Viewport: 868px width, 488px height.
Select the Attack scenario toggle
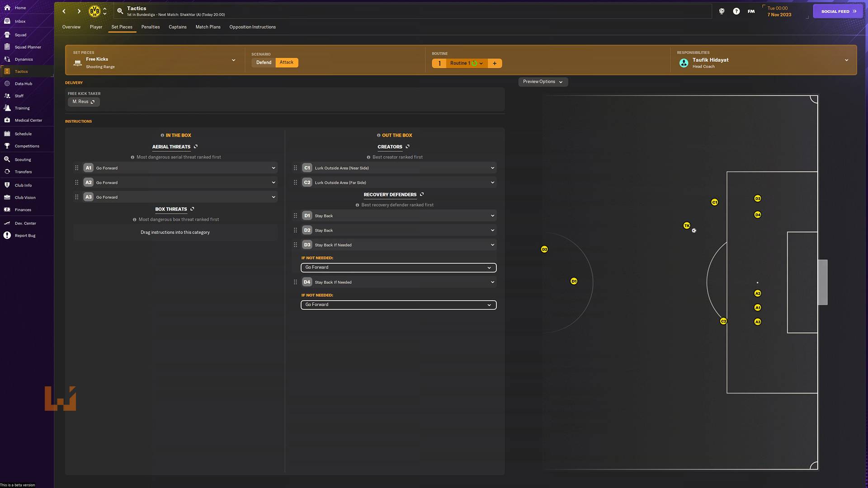[x=286, y=62]
